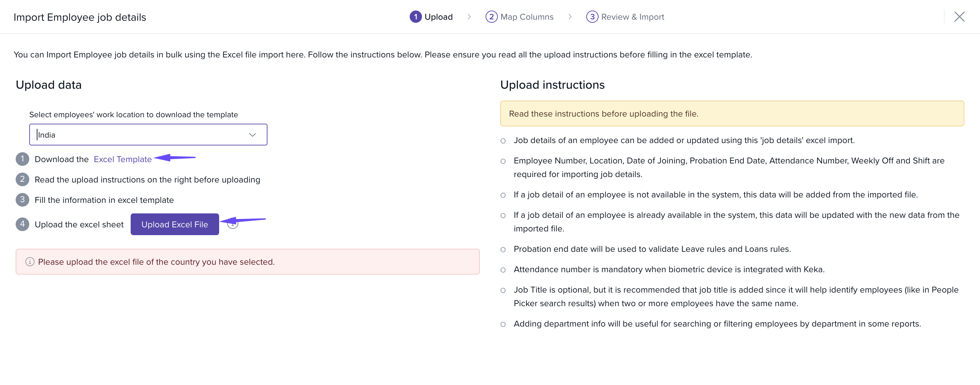Click grey number 1 badge near Download
Viewport: 980px width, 385px height.
tap(22, 159)
